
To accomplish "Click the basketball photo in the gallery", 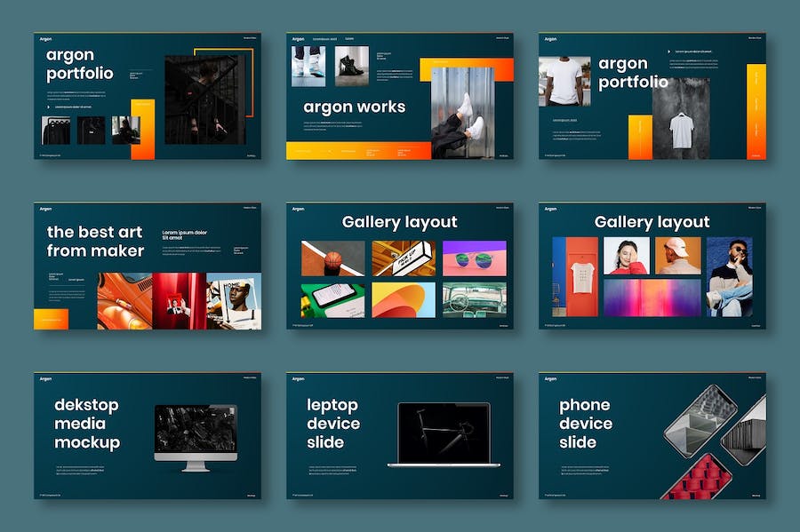I will click(332, 258).
